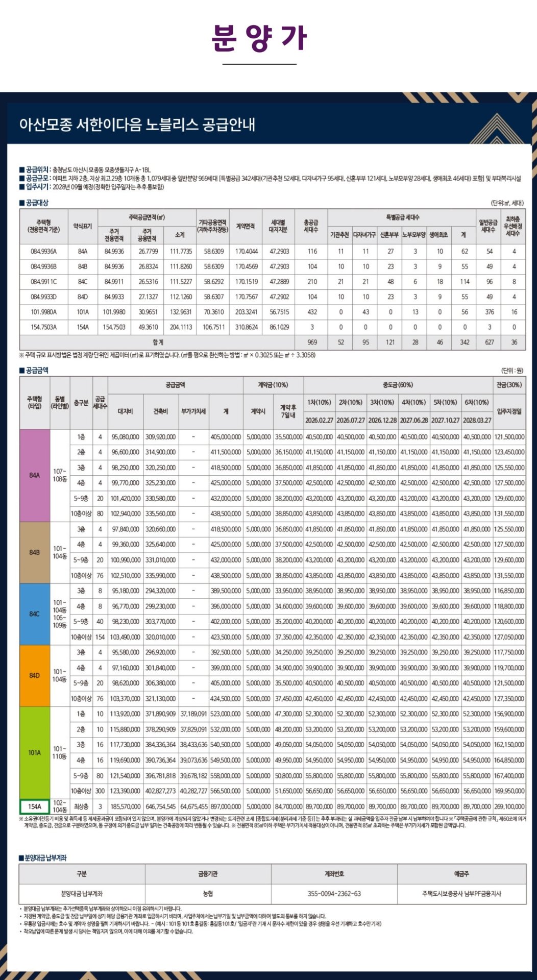
Task: Click the green-outlined '154A' type cell
Action: pos(35,807)
